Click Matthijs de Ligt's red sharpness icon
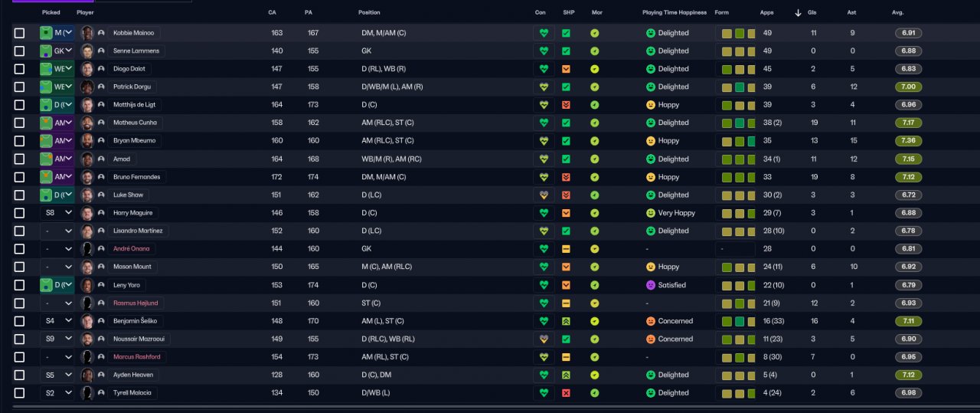Screen dimensions: 980x413 pyautogui.click(x=566, y=105)
